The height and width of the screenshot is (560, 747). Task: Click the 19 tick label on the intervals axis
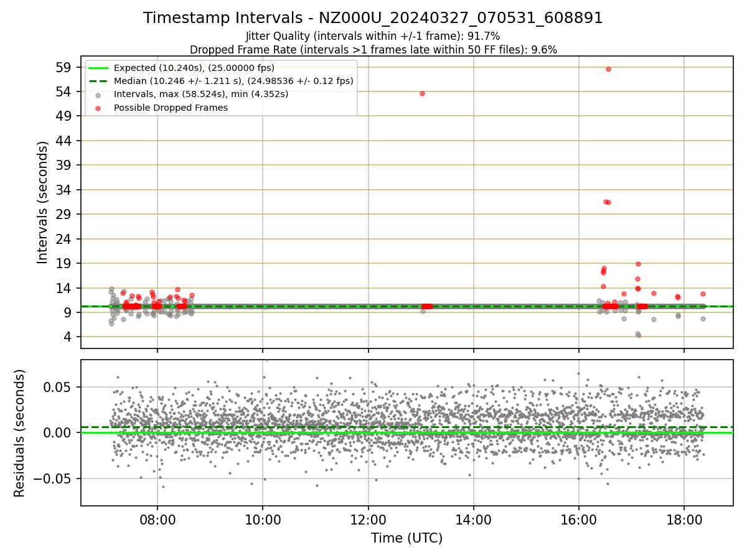click(x=65, y=263)
